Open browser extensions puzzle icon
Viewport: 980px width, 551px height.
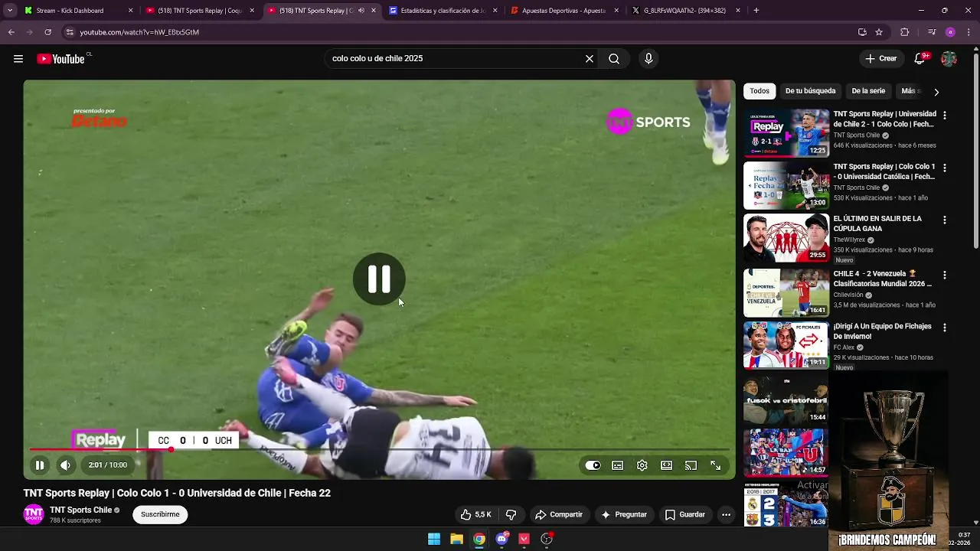pyautogui.click(x=905, y=32)
